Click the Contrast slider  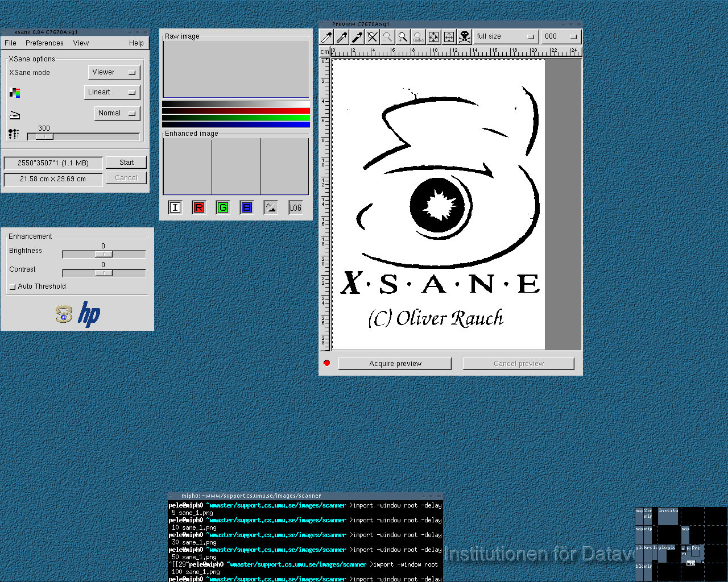point(104,273)
